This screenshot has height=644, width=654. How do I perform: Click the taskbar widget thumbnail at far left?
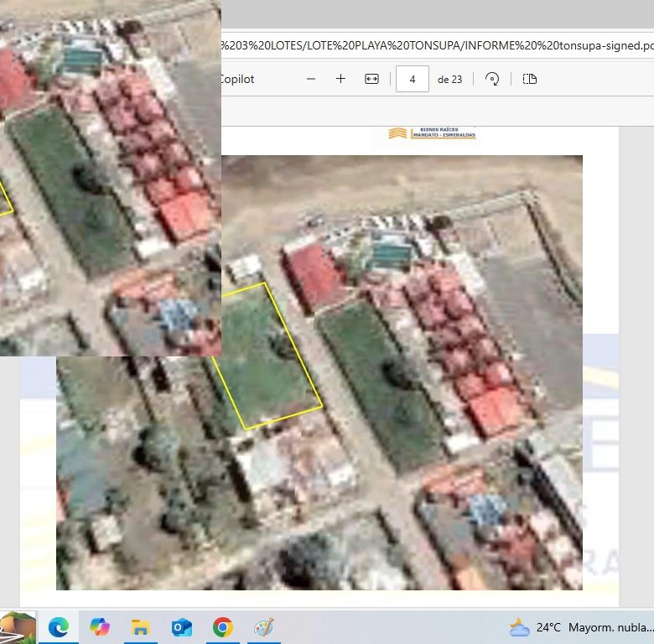click(x=18, y=627)
